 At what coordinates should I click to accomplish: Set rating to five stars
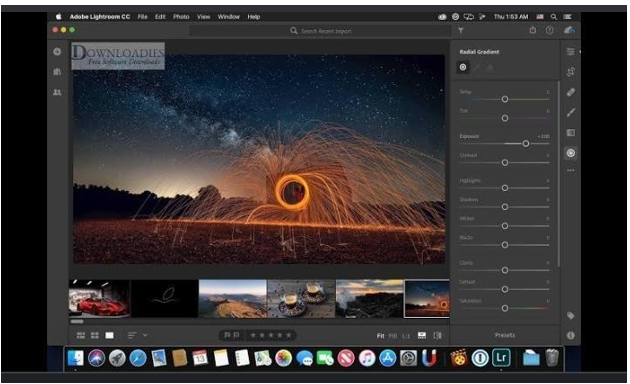click(288, 335)
